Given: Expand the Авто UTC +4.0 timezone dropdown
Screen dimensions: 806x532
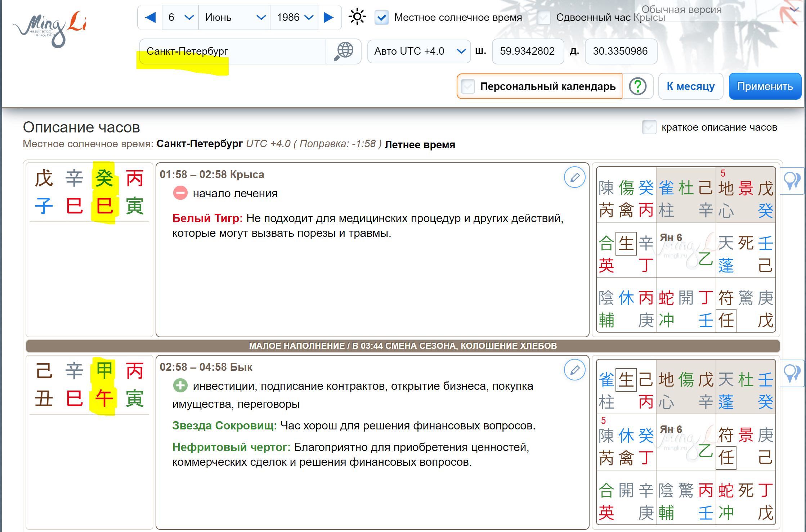Looking at the screenshot, I should (419, 51).
